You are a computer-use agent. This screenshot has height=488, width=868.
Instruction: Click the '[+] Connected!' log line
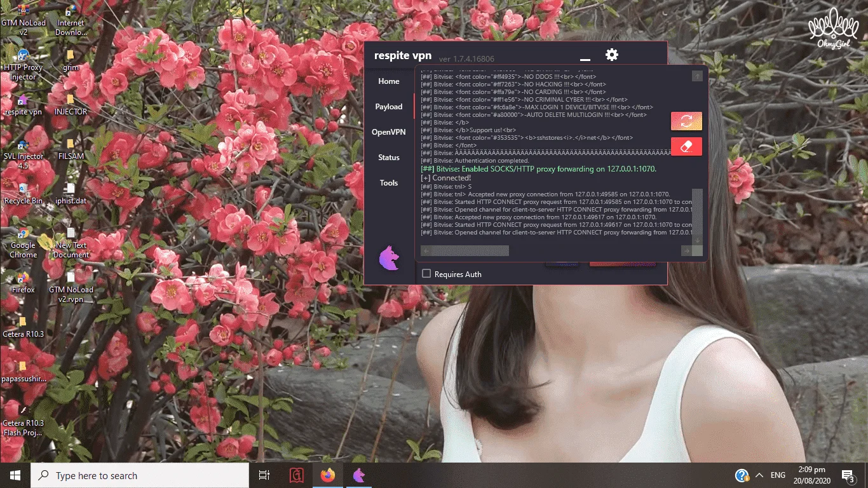[446, 178]
